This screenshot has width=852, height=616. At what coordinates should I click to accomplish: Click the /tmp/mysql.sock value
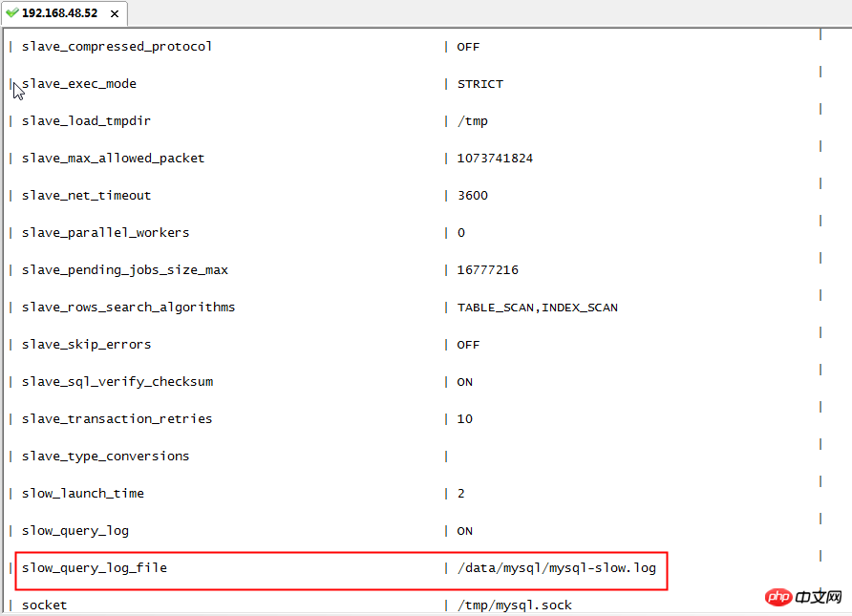point(515,605)
